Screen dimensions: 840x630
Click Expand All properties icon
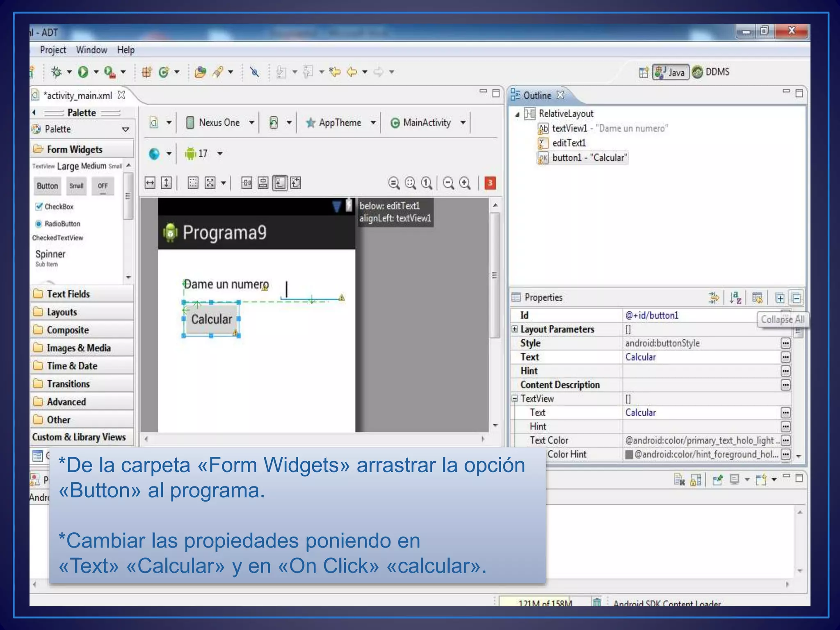[x=780, y=298]
